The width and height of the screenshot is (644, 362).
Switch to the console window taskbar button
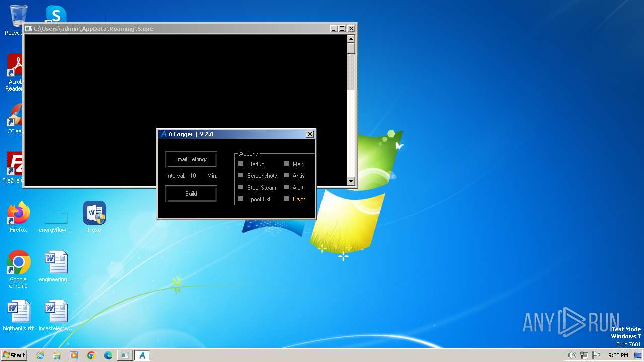pos(125,355)
